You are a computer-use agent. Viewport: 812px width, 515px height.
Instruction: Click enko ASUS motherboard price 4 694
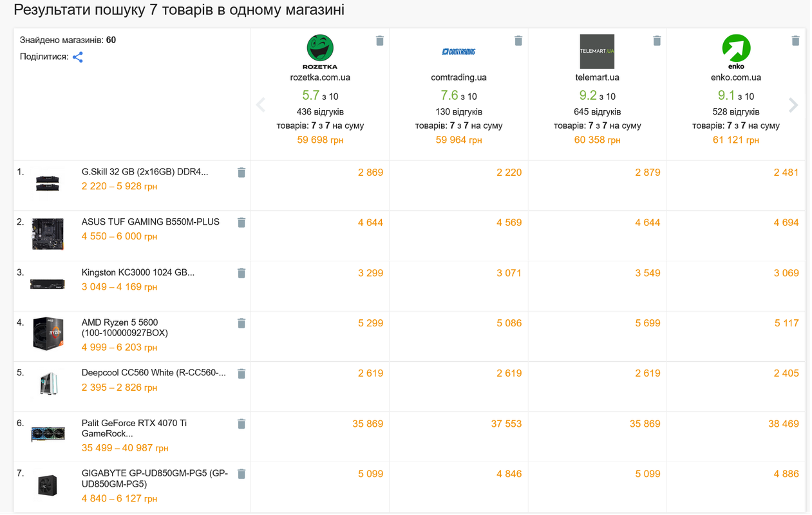click(x=786, y=223)
